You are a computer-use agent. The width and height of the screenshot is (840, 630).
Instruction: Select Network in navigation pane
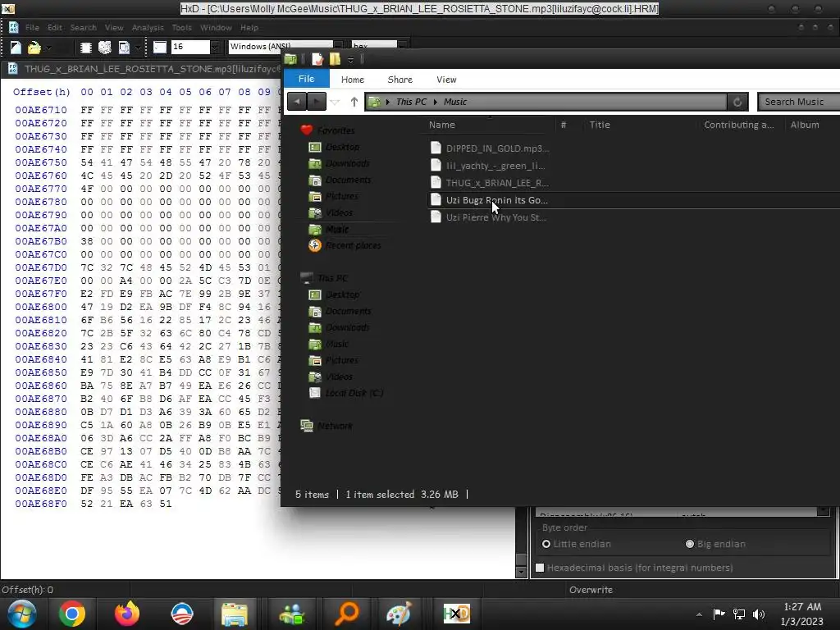[326, 426]
